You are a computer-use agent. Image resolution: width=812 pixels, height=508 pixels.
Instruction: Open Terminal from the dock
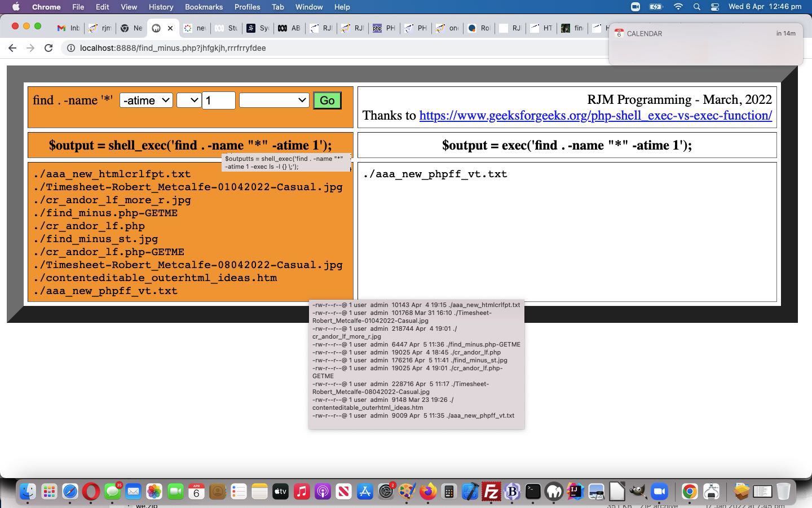coord(533,492)
